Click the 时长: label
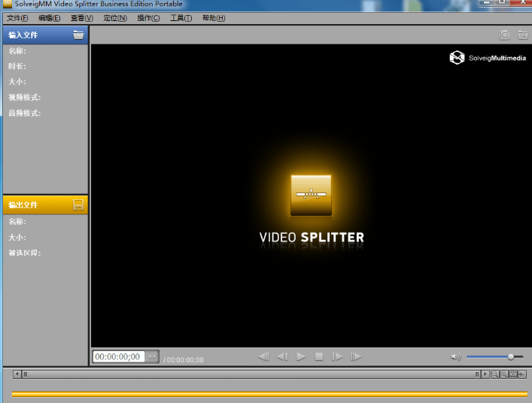 click(17, 66)
